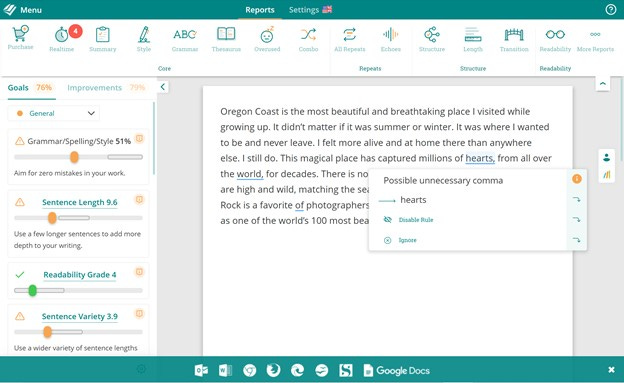Click the note icon beside Sentence Length
This screenshot has height=383, width=624.
pos(139,199)
